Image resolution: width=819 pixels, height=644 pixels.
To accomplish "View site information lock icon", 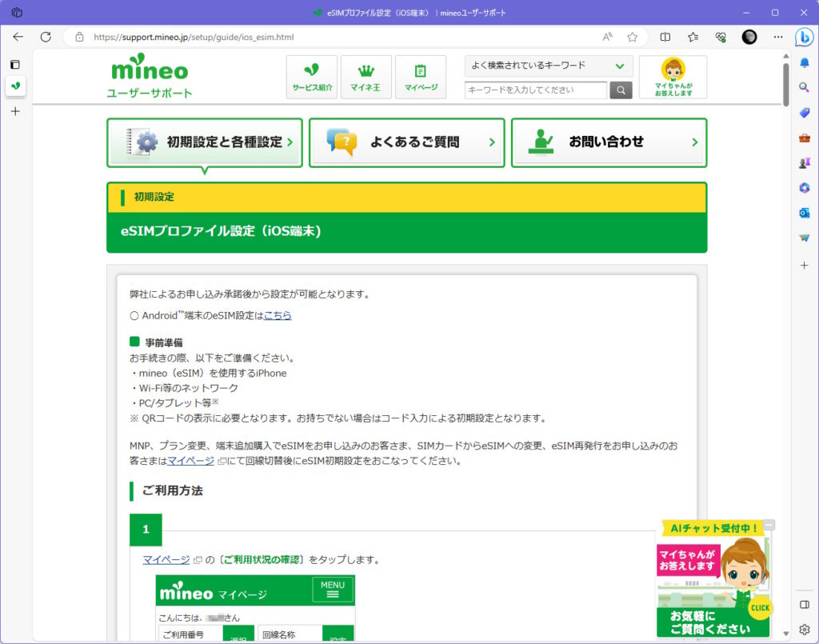I will [79, 37].
